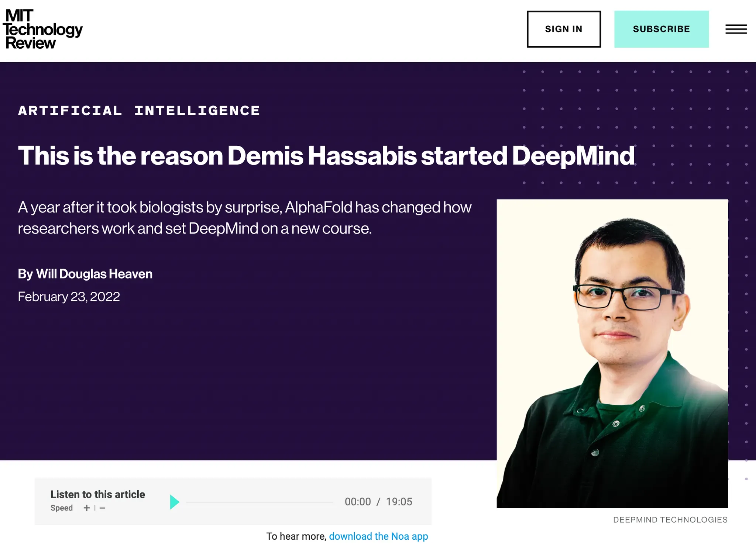Click the DEEPMIND TECHNOLOGIES photo credit
756x550 pixels.
(x=670, y=520)
